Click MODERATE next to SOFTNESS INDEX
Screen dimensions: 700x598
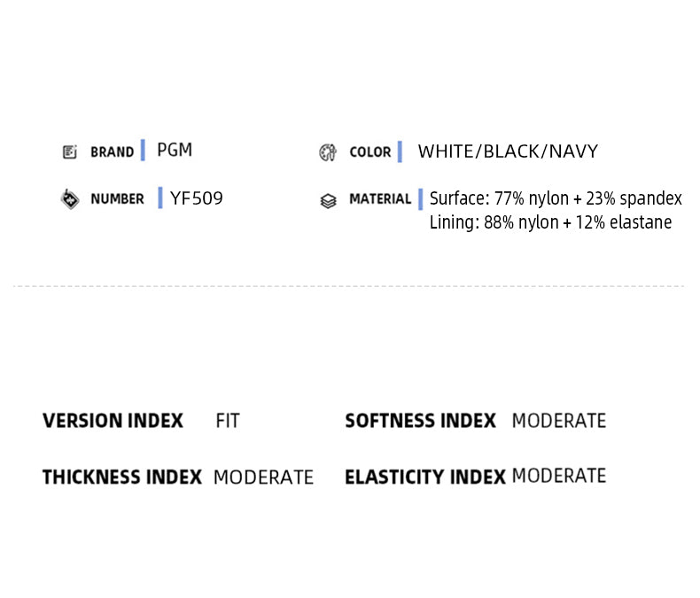(559, 421)
